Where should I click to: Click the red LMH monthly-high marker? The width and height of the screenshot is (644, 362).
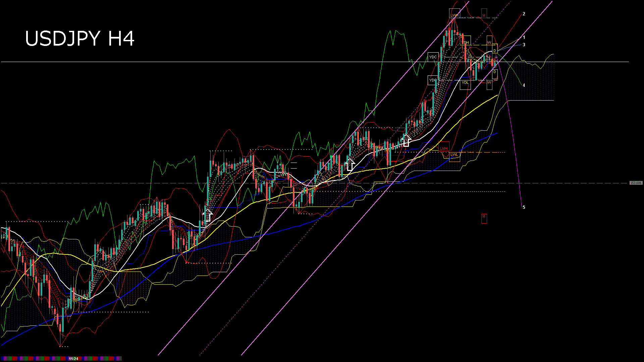click(444, 148)
